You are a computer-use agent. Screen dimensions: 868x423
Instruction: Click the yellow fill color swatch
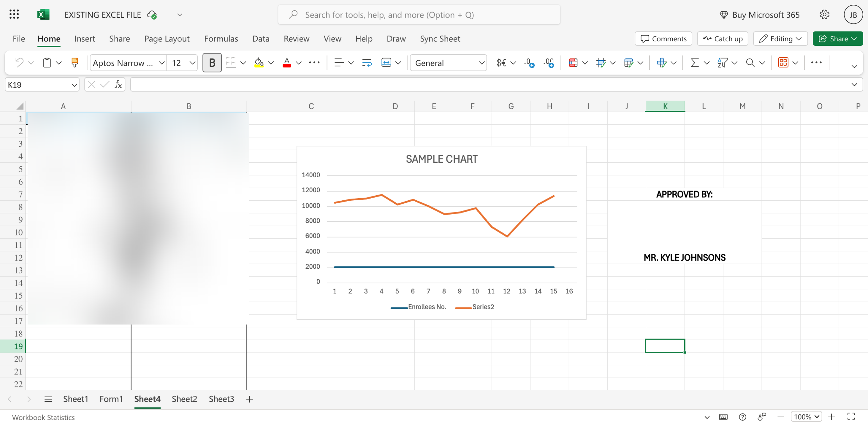pos(259,63)
